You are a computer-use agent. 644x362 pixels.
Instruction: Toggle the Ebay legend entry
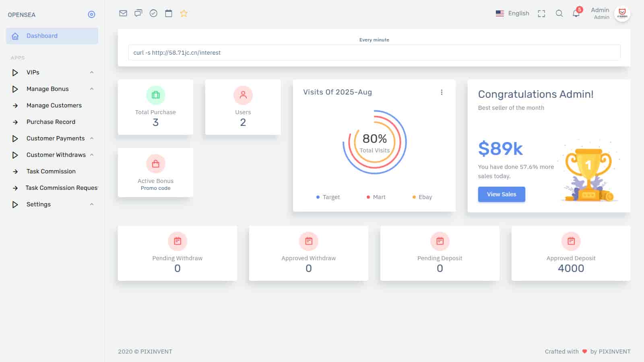coord(422,197)
